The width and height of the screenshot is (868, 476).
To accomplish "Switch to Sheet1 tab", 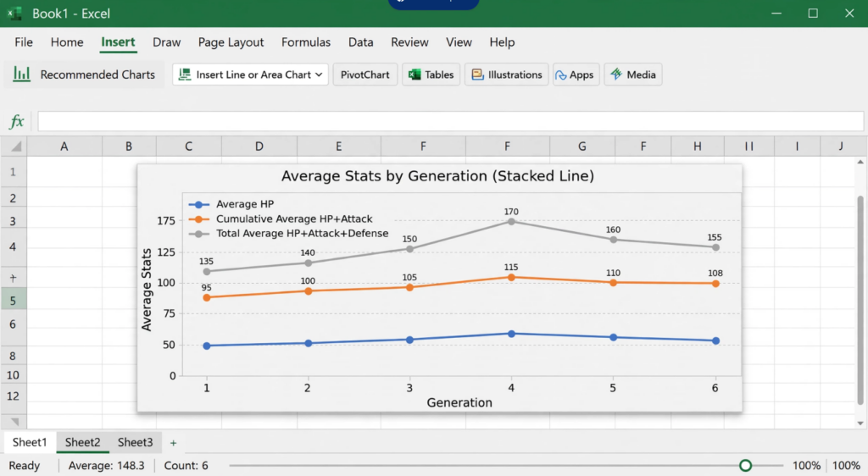I will pyautogui.click(x=30, y=442).
